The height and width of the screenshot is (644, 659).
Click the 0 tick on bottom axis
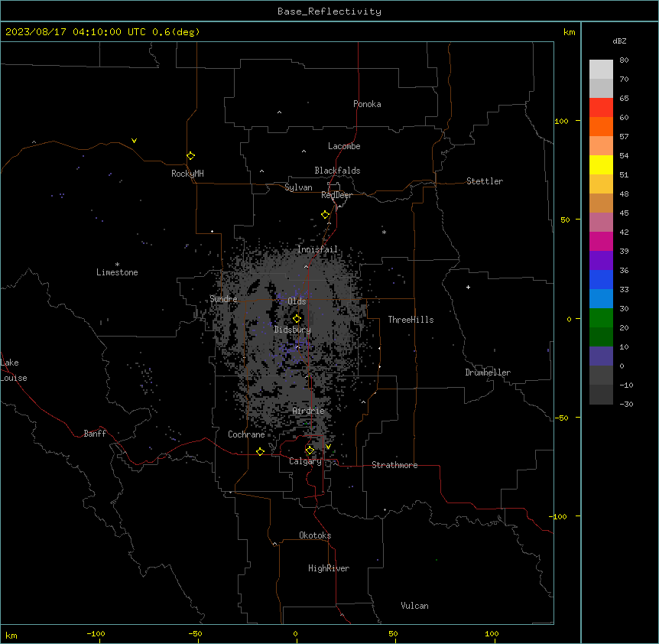295,633
